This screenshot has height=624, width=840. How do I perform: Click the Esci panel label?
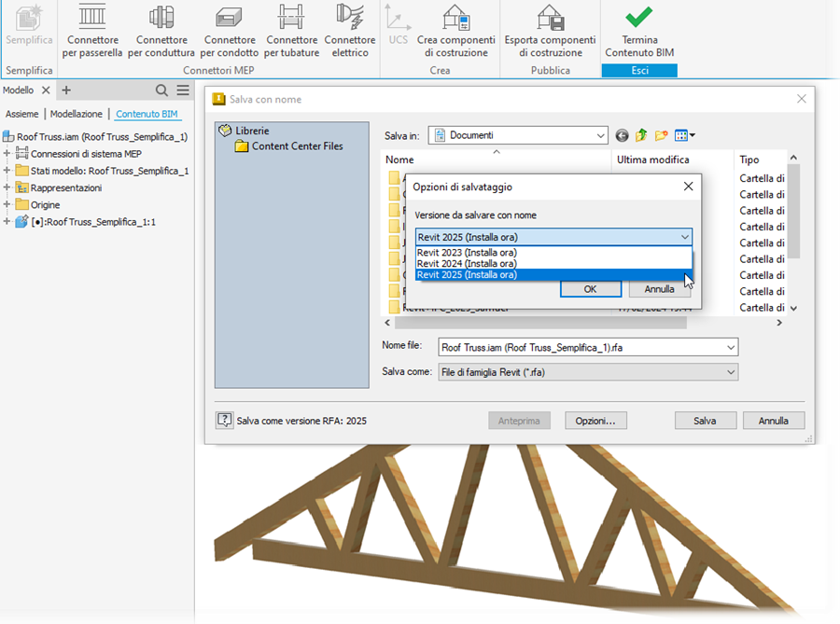pyautogui.click(x=639, y=71)
